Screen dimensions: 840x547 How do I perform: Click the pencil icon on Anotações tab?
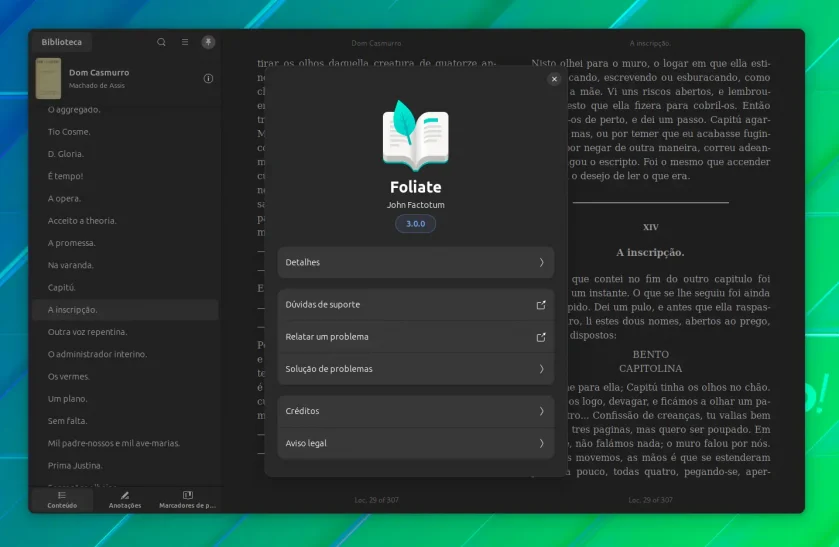pyautogui.click(x=125, y=495)
